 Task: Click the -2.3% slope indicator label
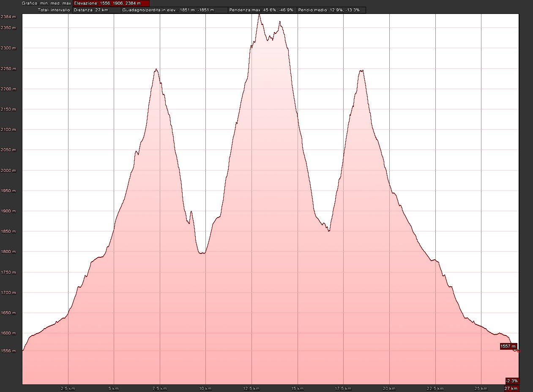point(511,380)
